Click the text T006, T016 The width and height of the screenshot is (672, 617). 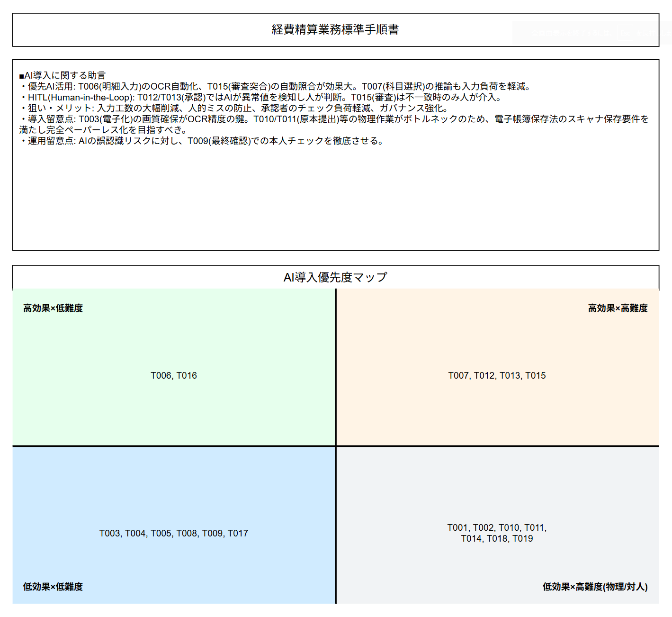tap(174, 375)
